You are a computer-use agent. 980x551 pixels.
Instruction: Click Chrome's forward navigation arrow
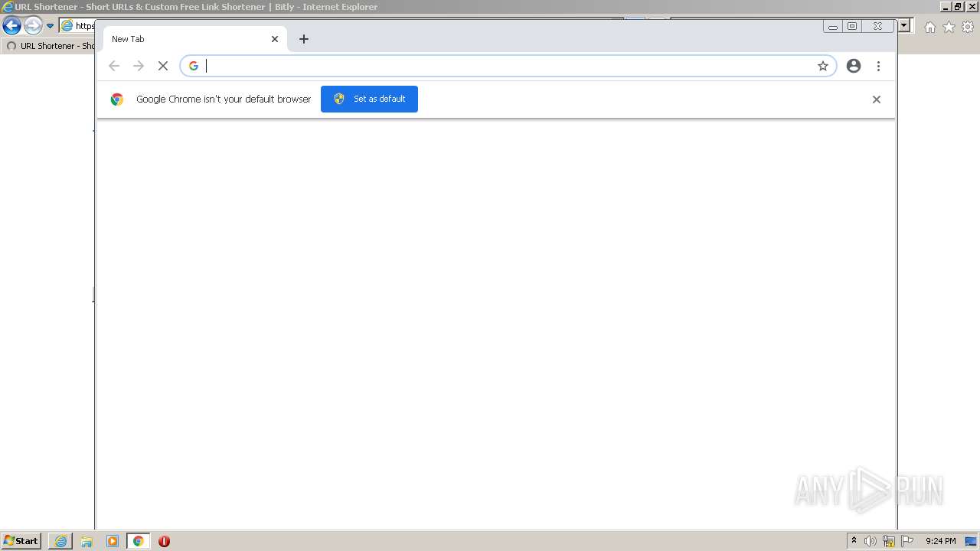coord(139,66)
